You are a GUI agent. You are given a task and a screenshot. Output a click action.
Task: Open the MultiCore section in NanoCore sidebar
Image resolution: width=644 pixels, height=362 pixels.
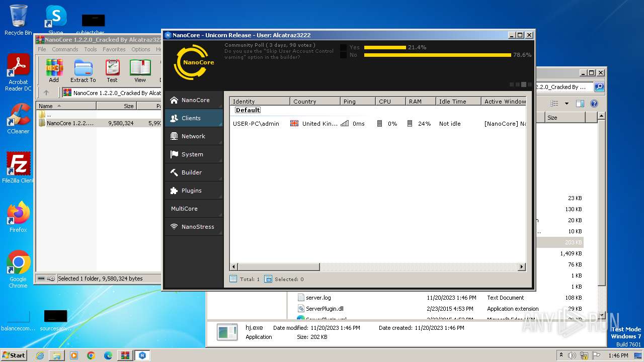194,209
